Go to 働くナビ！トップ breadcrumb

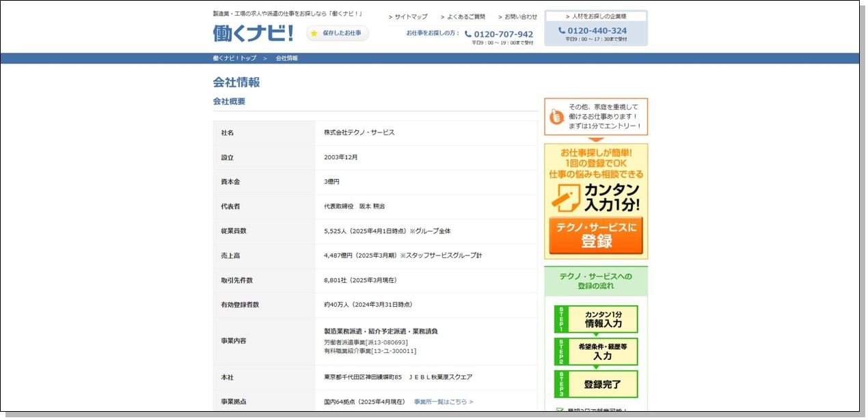[234, 58]
